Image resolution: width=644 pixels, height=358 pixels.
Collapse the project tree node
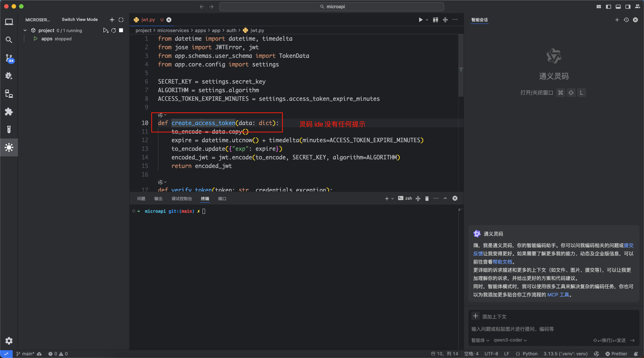pos(25,31)
